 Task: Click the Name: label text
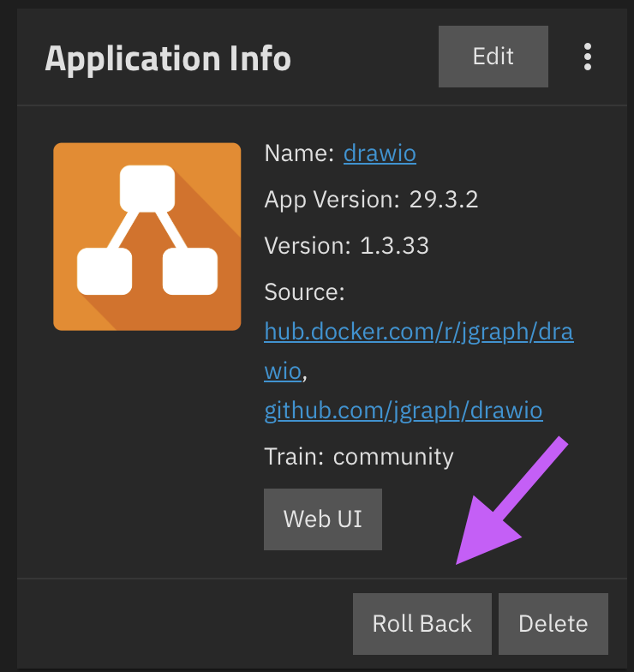pos(299,153)
